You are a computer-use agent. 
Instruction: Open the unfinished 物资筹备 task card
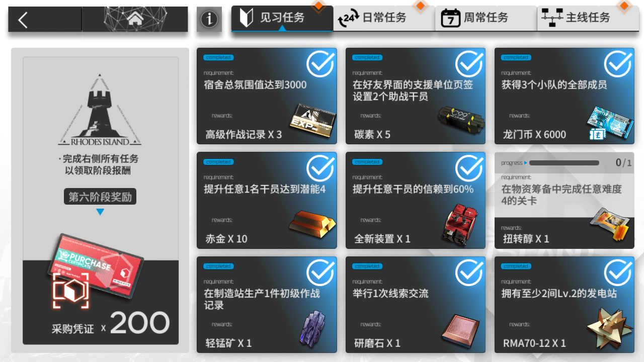click(564, 201)
